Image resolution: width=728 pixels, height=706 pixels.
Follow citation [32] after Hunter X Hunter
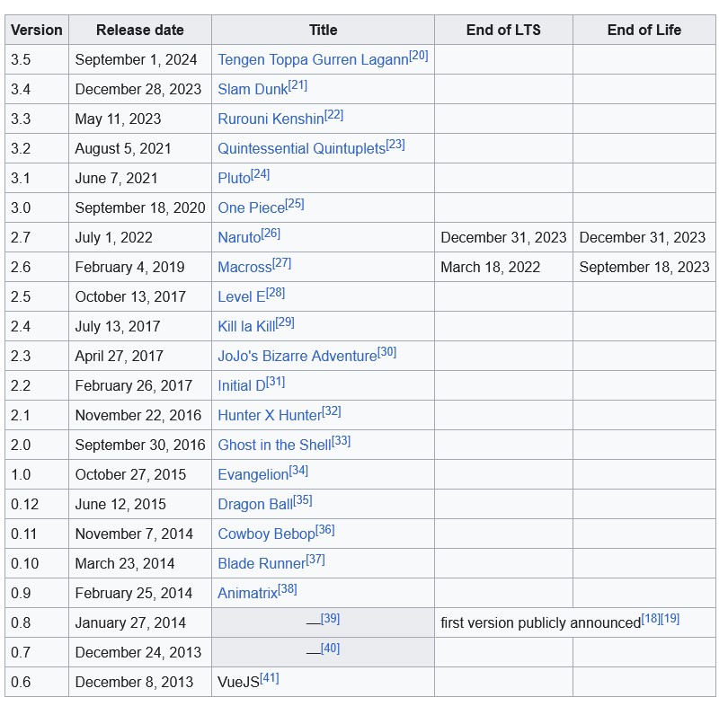coord(332,412)
